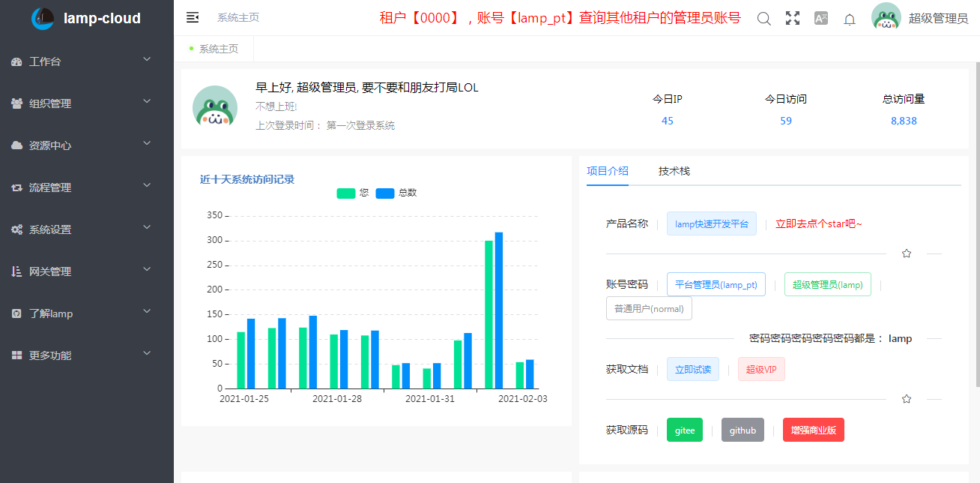Click the language translation icon
This screenshot has width=980, height=483.
pos(821,19)
